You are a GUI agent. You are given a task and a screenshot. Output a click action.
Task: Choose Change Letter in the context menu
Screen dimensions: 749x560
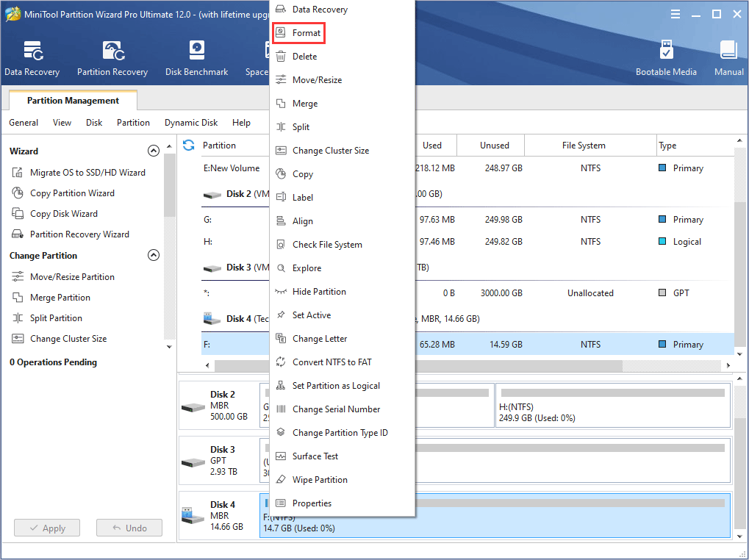pyautogui.click(x=342, y=339)
